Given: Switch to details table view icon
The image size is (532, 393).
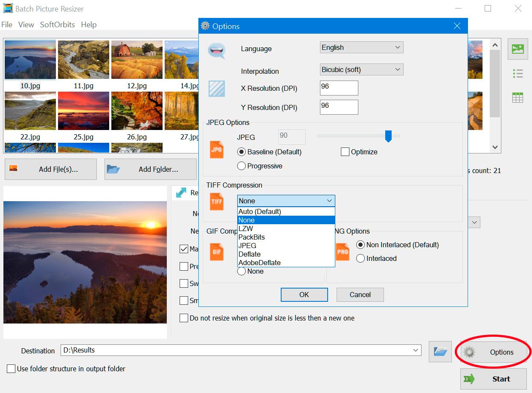Looking at the screenshot, I should pos(517,98).
